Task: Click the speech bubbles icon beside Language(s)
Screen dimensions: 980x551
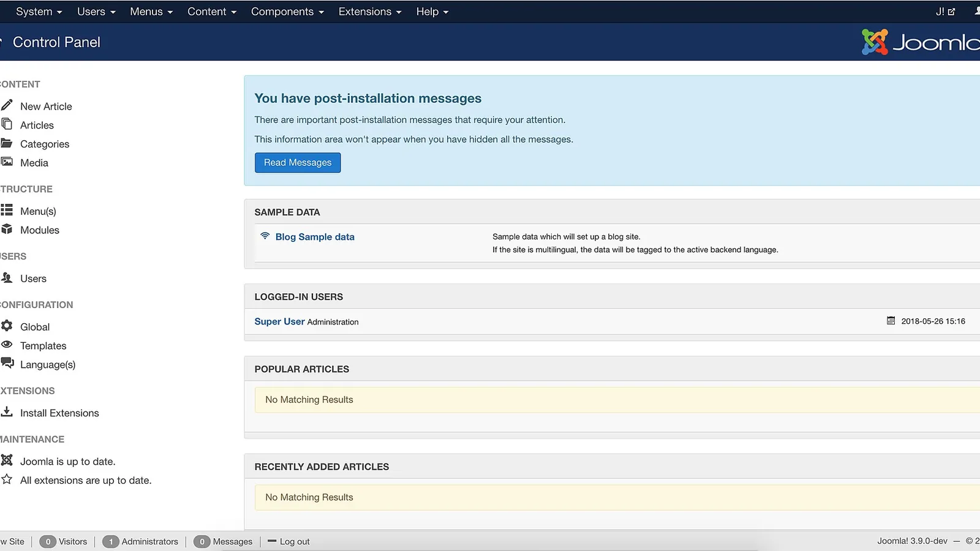Action: pos(7,363)
